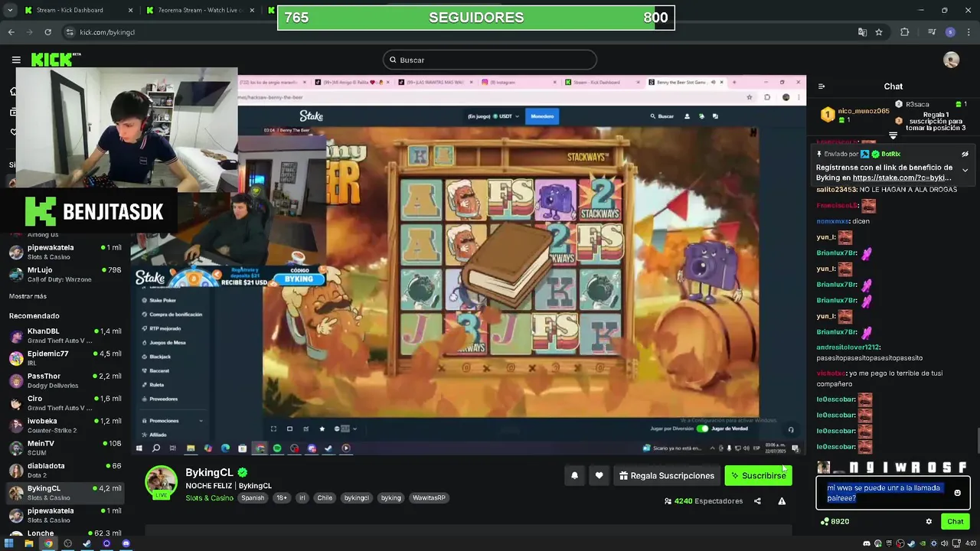Open Steam from the taskbar
The width and height of the screenshot is (980, 551).
pos(87,544)
